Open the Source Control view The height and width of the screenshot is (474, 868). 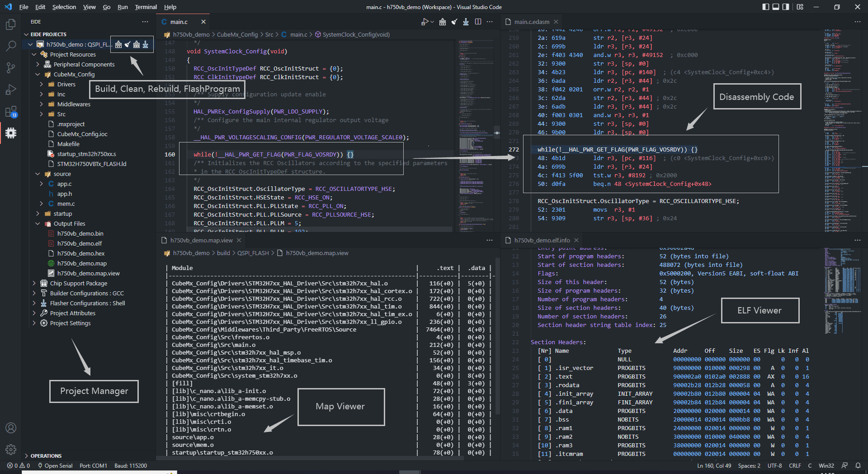[11, 68]
